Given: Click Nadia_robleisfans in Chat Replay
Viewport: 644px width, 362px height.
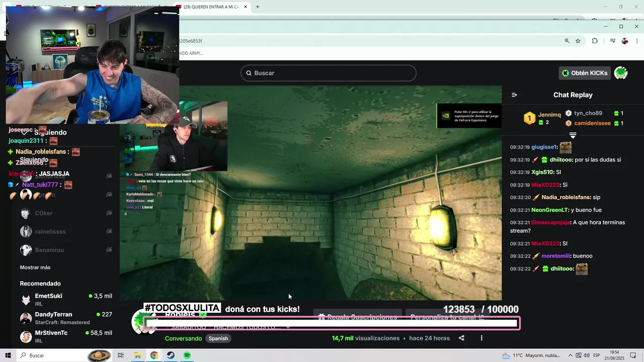Looking at the screenshot, I should click(x=566, y=198).
